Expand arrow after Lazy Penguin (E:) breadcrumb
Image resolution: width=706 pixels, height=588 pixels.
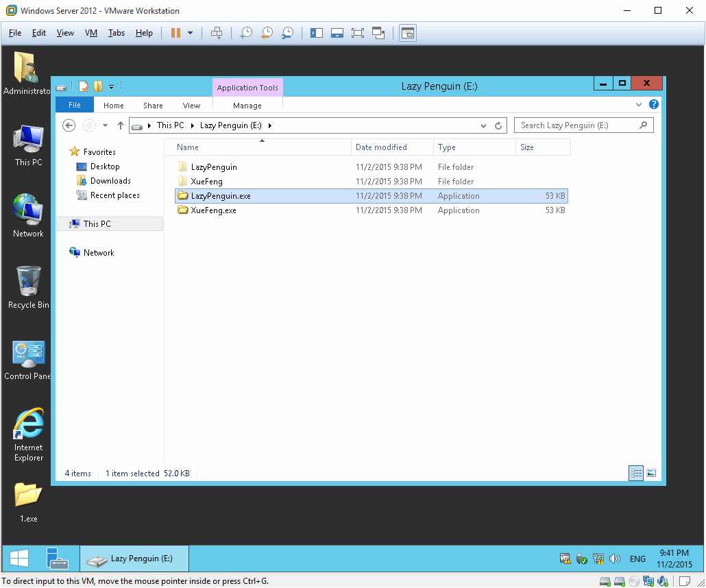coord(269,125)
